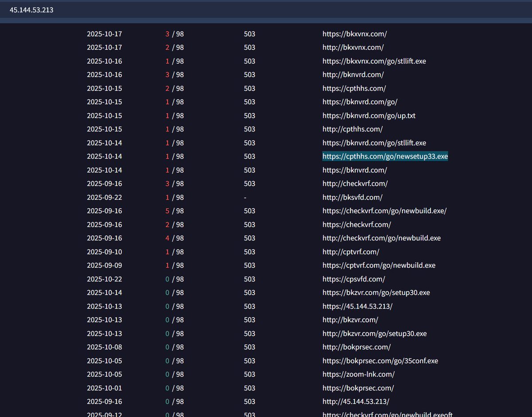Click 2025-09-09 date cell
The image size is (532, 417).
tap(105, 265)
